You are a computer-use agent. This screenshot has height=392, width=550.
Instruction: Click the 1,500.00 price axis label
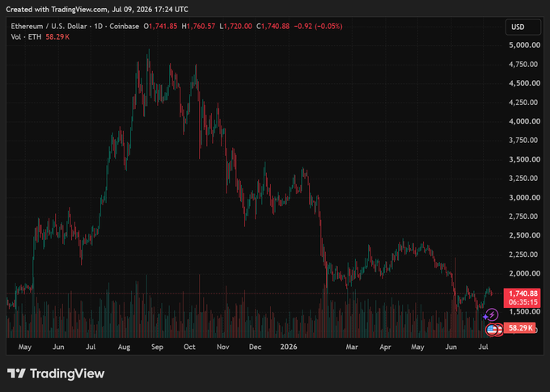524,312
